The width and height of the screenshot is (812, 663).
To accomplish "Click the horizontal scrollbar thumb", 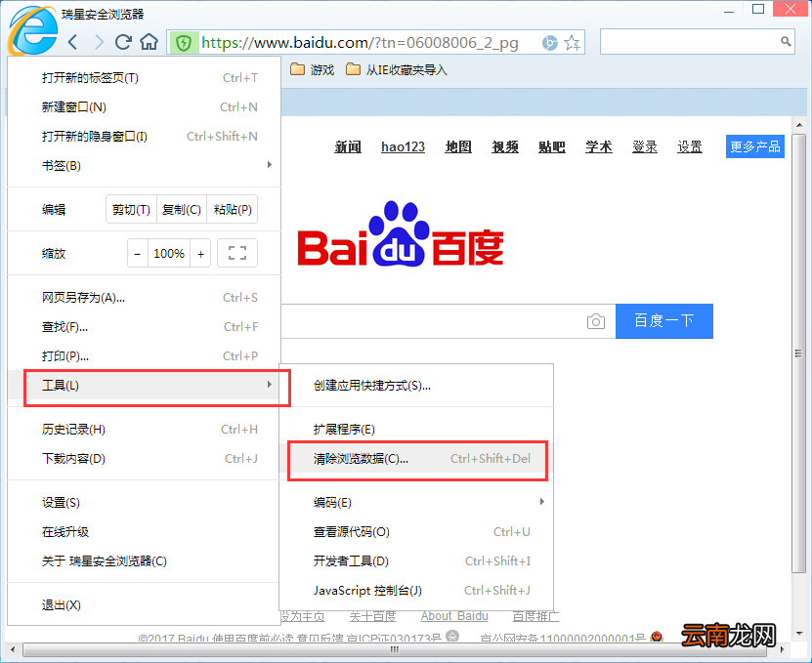I will pos(395,649).
